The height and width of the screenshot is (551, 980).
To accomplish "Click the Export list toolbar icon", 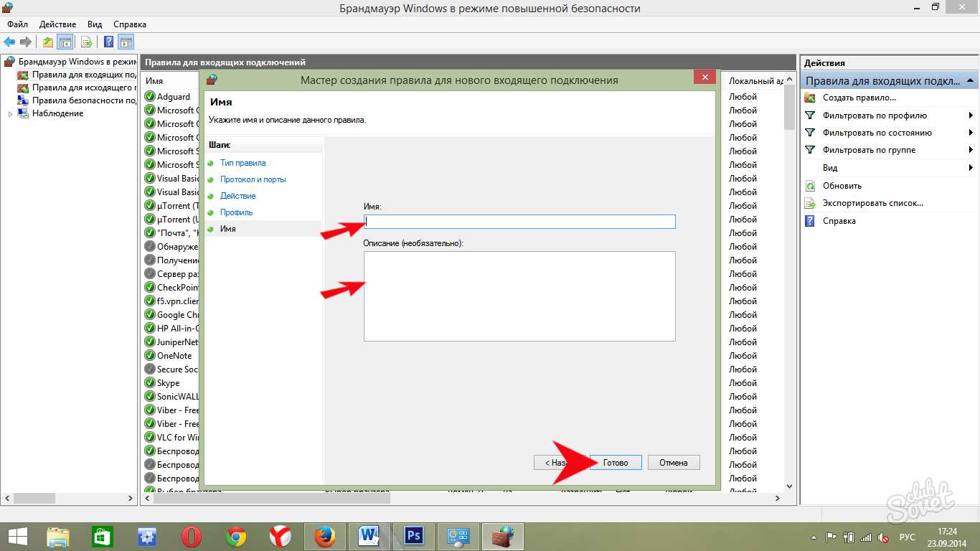I will point(87,42).
